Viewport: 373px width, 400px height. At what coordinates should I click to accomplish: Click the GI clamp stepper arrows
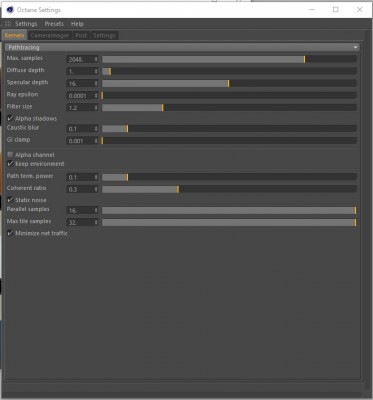pyautogui.click(x=96, y=141)
